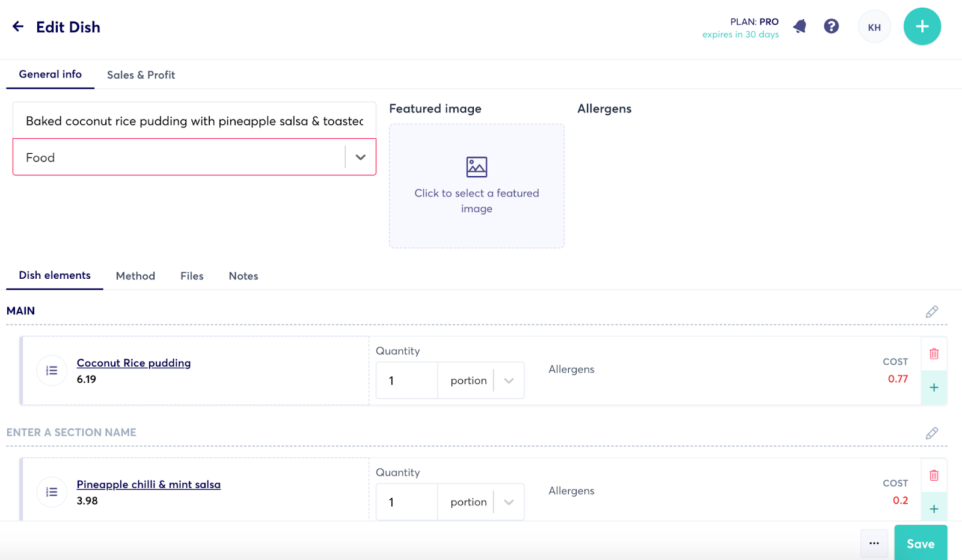Edit the MAIN section name pencil
Viewport: 962px width, 560px height.
[x=932, y=312]
